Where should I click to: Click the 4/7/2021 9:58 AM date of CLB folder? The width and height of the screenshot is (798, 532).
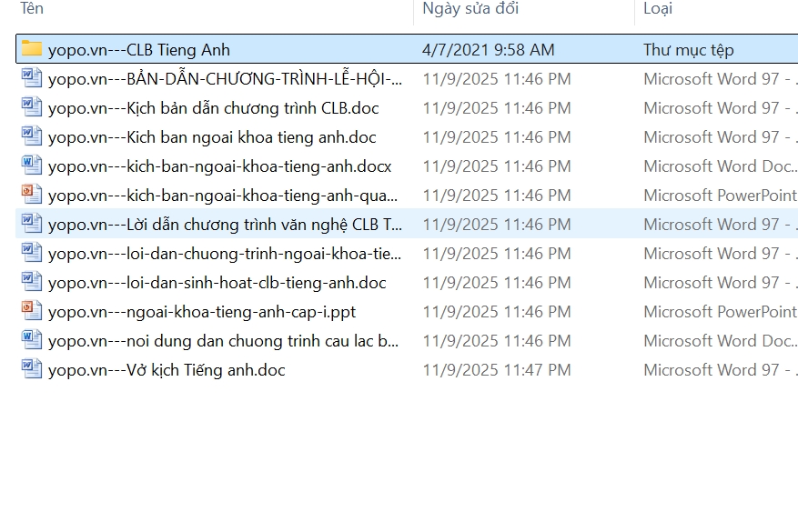(x=488, y=50)
